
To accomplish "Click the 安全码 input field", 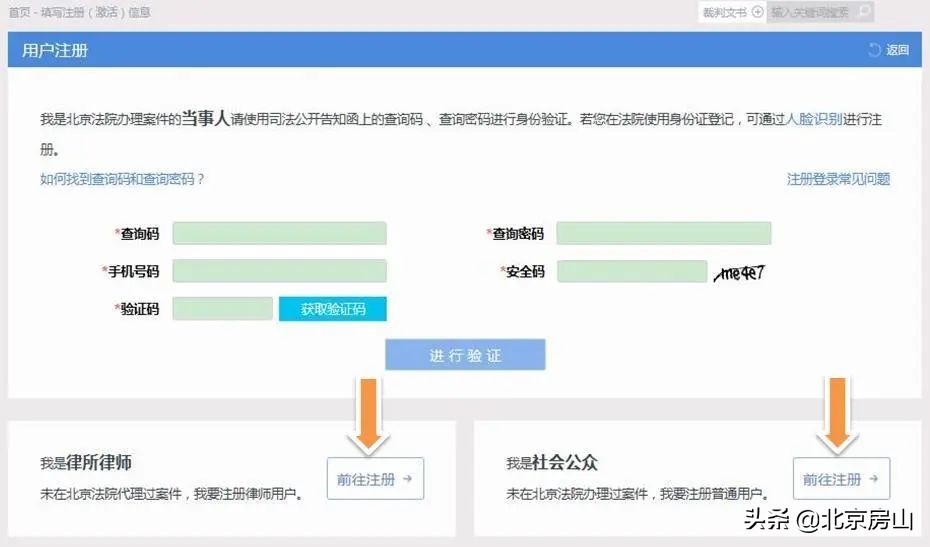I will [632, 271].
